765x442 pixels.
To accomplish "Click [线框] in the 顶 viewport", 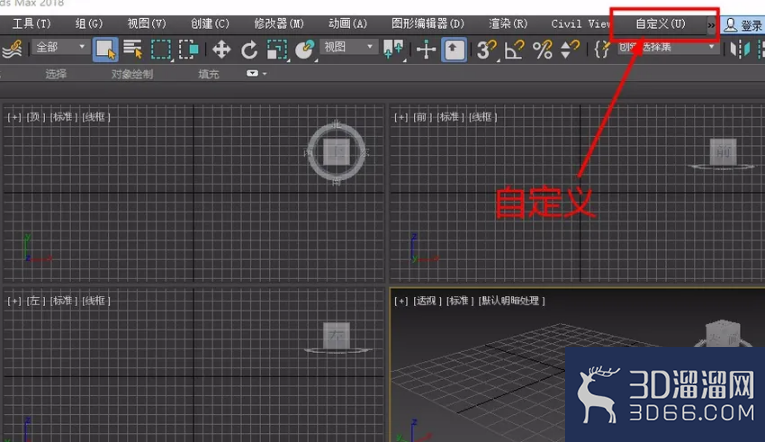I will (96, 117).
